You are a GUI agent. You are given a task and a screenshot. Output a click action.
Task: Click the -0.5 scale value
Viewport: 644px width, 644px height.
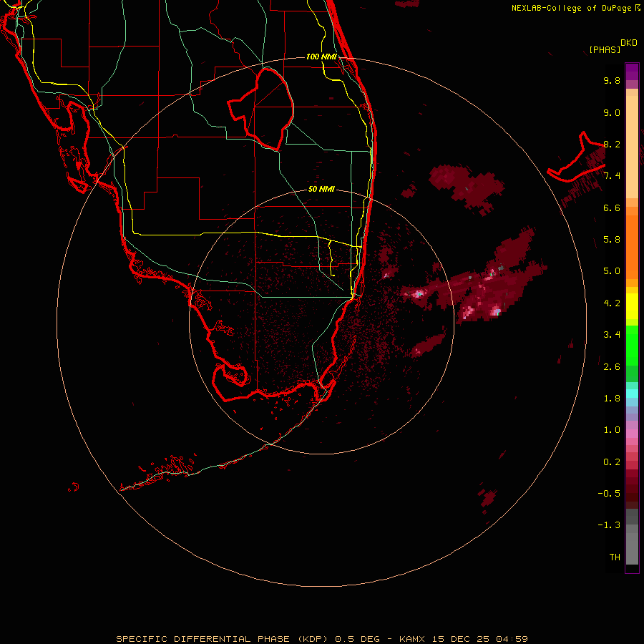tap(609, 494)
